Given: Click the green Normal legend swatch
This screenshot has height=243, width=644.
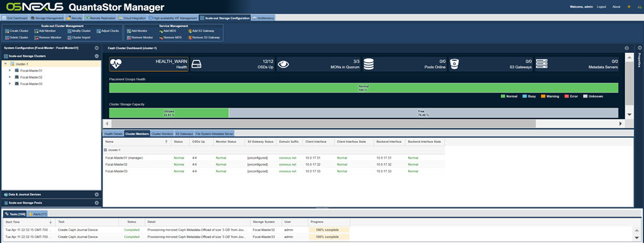Looking at the screenshot, I should [502, 96].
